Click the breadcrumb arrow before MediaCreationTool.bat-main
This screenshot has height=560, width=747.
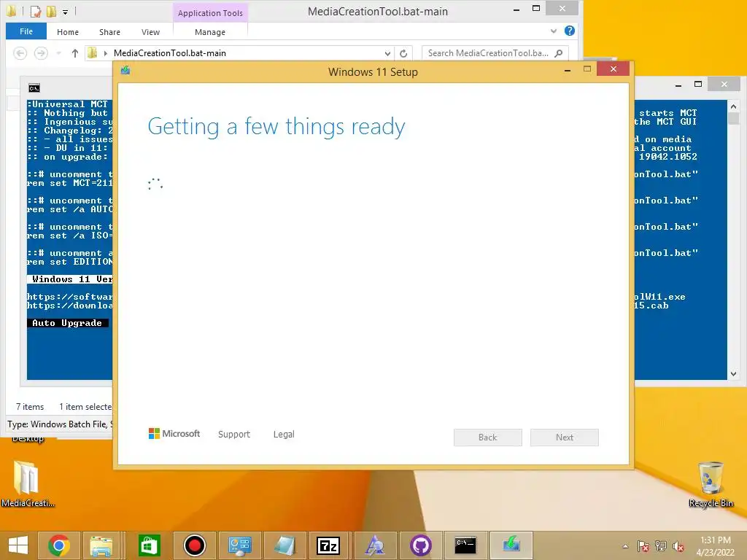[105, 53]
